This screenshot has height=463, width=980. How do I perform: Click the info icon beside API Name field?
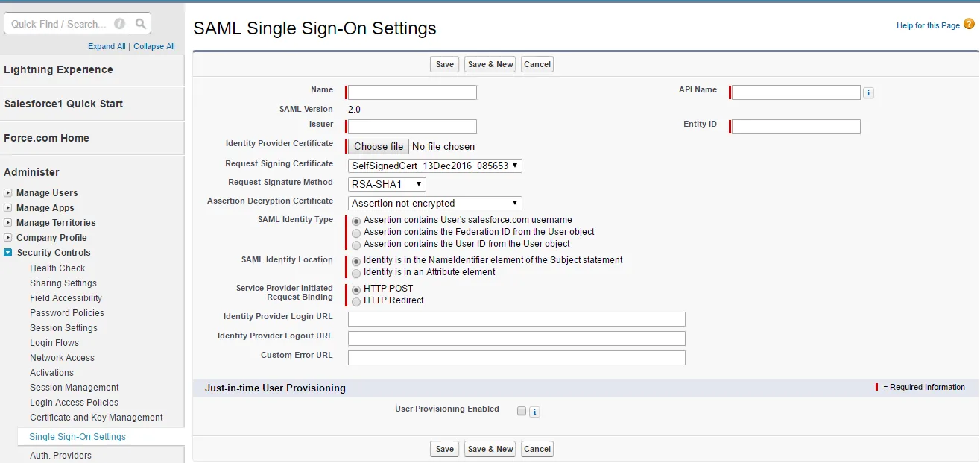point(868,93)
